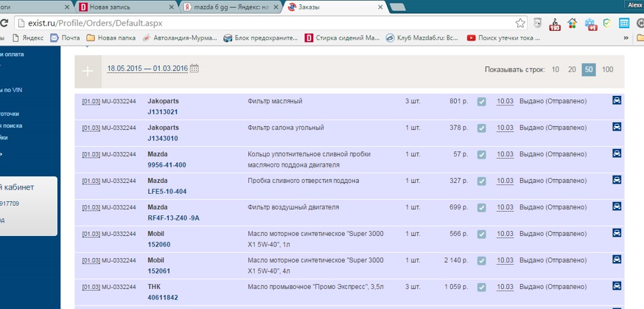Image resolution: width=644 pixels, height=309 pixels.
Task: Open part number LFE5-10-404
Action: tap(167, 192)
